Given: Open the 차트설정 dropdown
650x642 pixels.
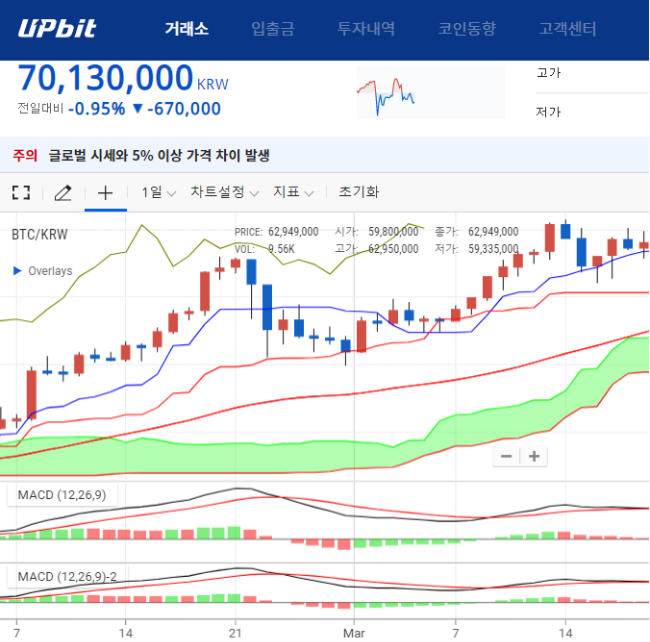Looking at the screenshot, I should [225, 192].
